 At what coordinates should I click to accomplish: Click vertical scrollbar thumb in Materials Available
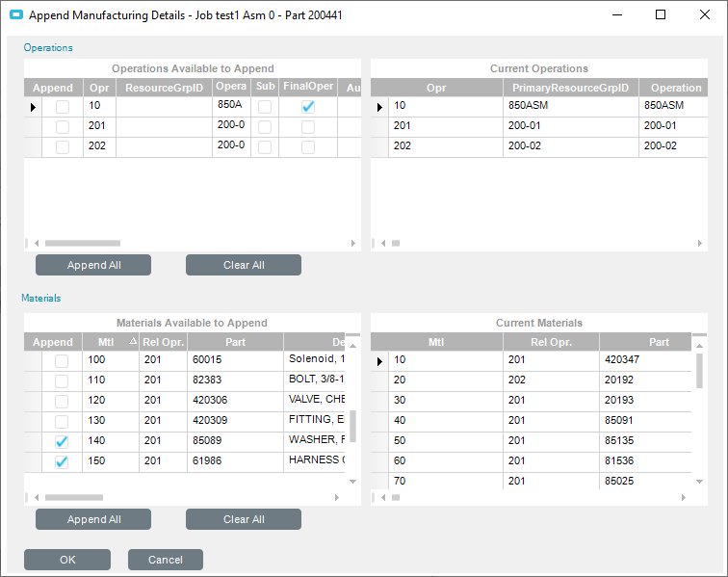[352, 426]
